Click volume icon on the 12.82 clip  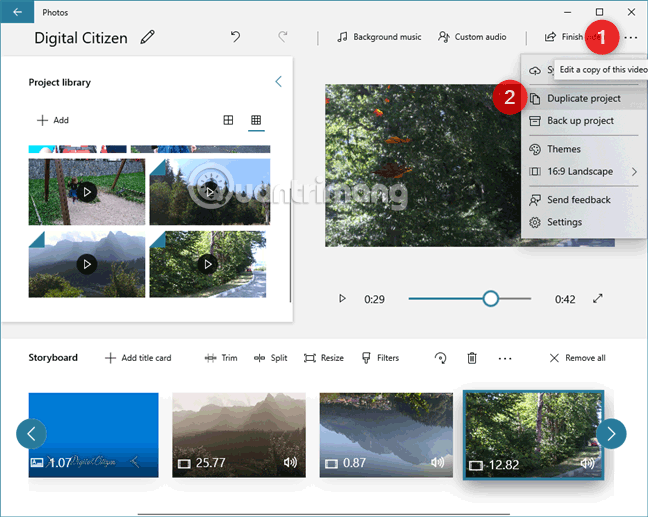click(587, 464)
